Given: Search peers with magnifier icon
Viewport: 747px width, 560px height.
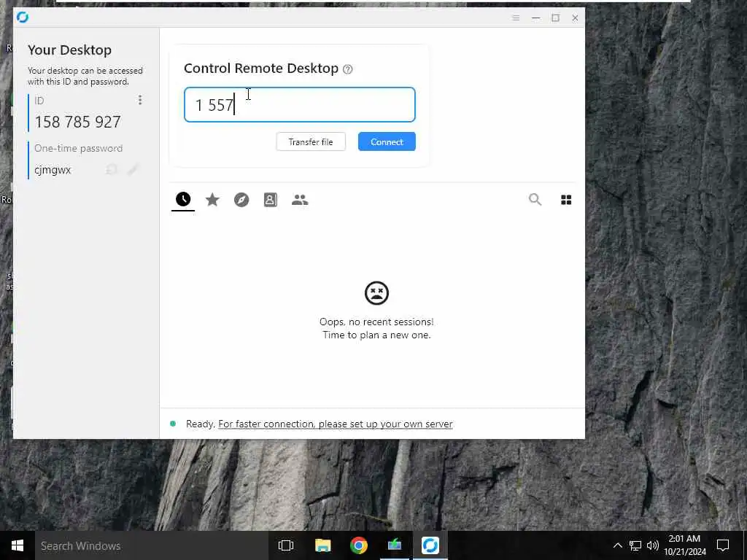Looking at the screenshot, I should point(535,200).
